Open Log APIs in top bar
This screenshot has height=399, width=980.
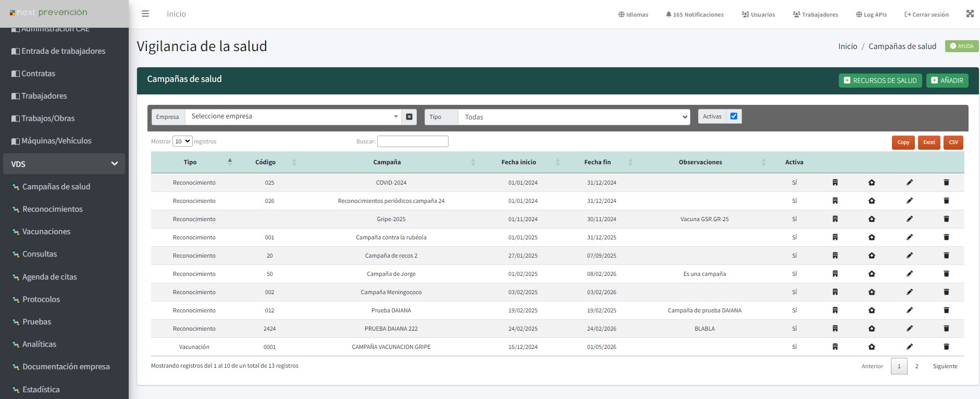871,15
